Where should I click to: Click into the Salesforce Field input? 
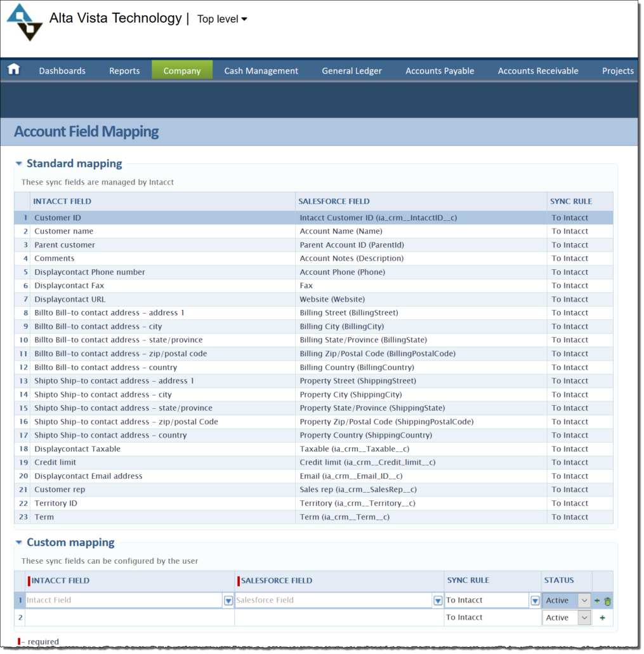point(334,600)
